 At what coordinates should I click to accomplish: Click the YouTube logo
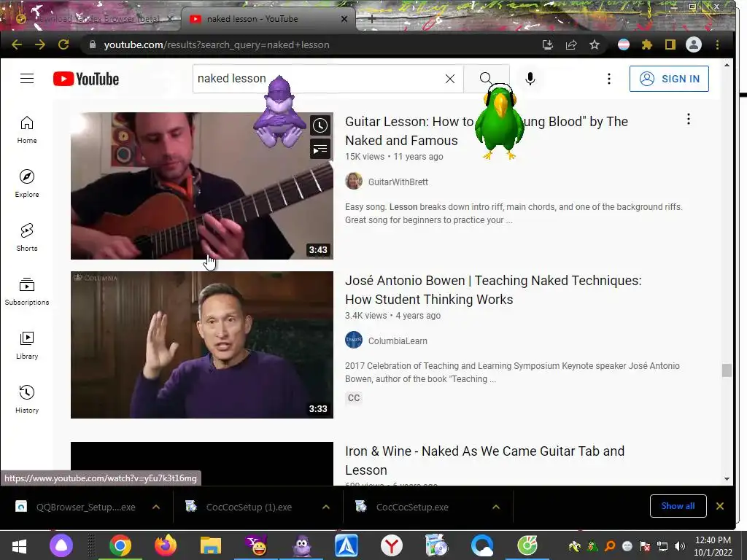(x=86, y=79)
